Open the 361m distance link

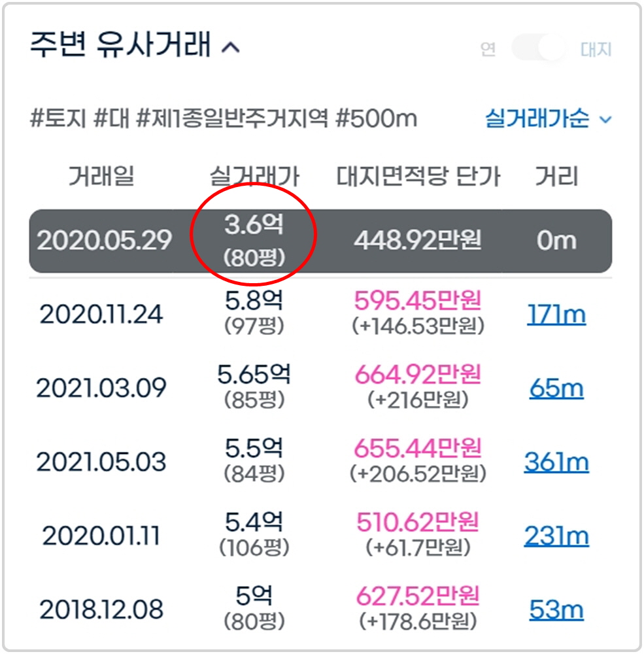[x=556, y=462]
